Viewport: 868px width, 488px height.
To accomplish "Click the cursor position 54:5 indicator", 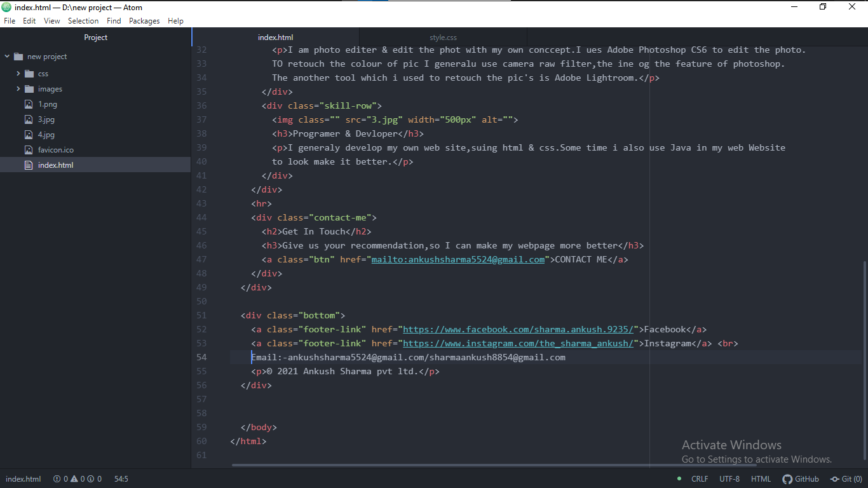I will point(121,479).
